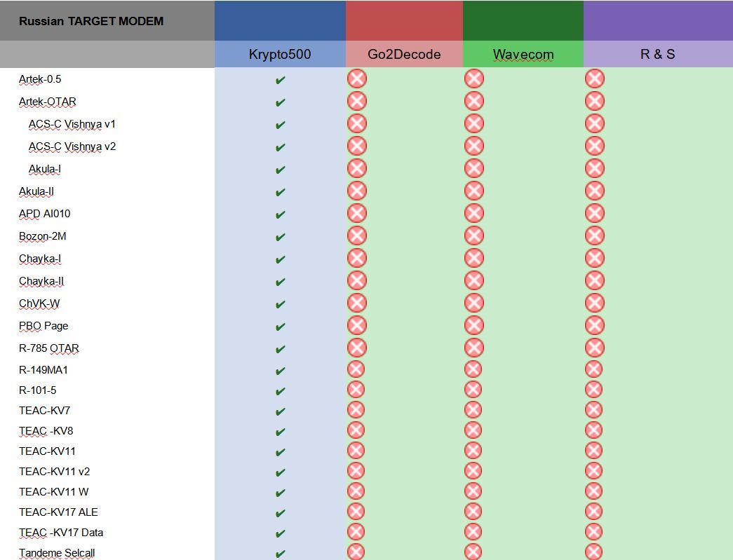Click the R & S cross for Chayka-II
The image size is (733, 560).
pyautogui.click(x=595, y=280)
